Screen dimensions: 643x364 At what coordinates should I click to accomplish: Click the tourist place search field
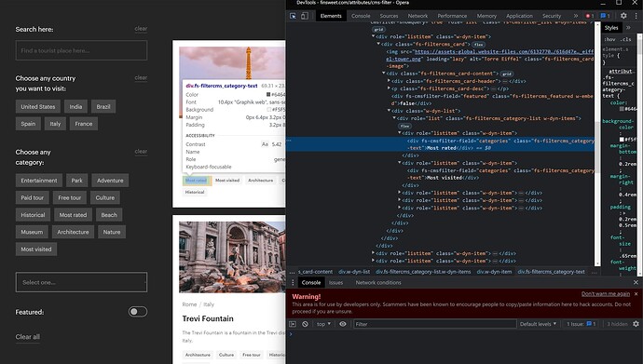81,50
